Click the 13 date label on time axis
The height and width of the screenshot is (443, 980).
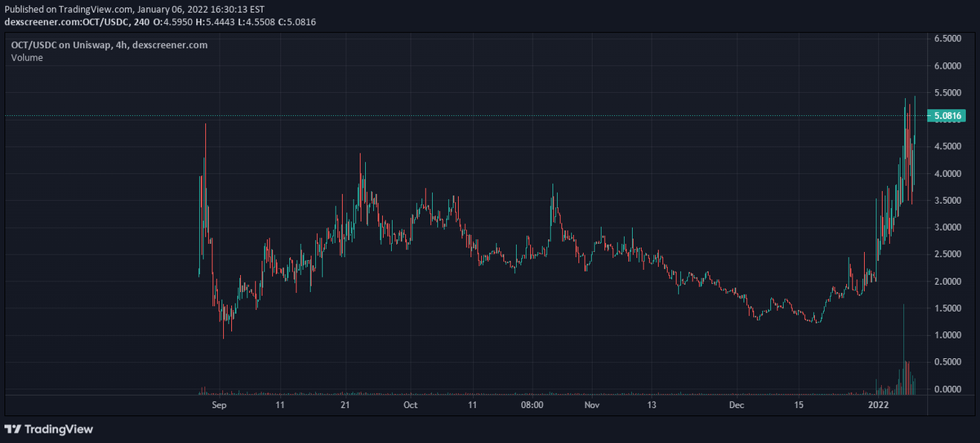[653, 405]
